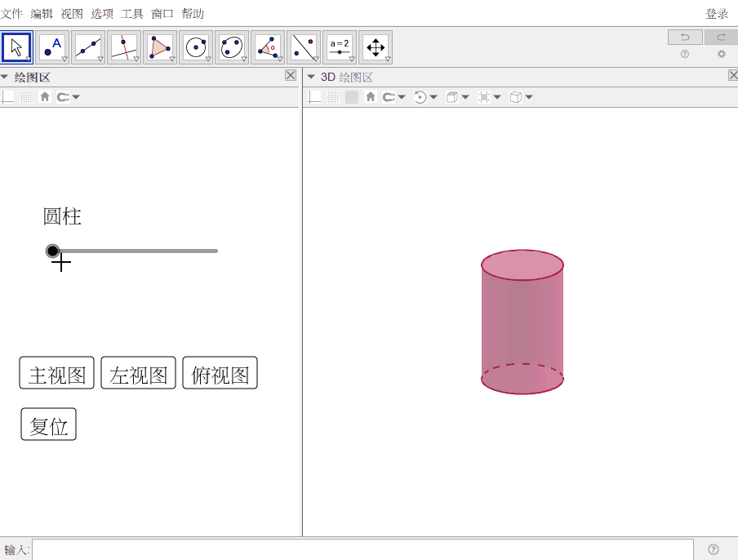
Task: Toggle grid in the 3D graphics view
Action: pyautogui.click(x=333, y=97)
